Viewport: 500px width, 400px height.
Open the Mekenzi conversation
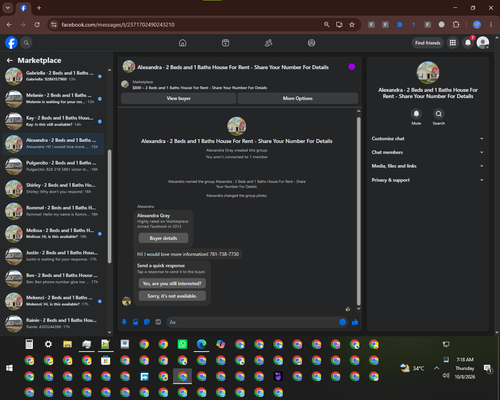(x=53, y=301)
